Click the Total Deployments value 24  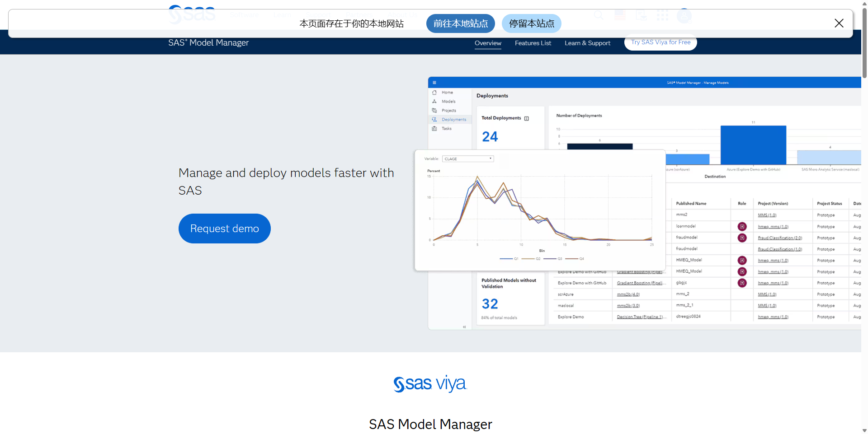pyautogui.click(x=490, y=137)
